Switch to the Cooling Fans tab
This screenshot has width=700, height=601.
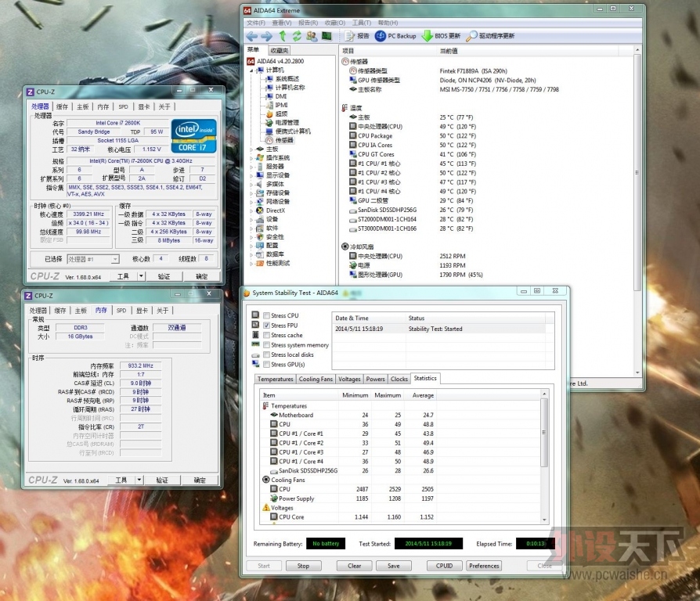pyautogui.click(x=316, y=379)
